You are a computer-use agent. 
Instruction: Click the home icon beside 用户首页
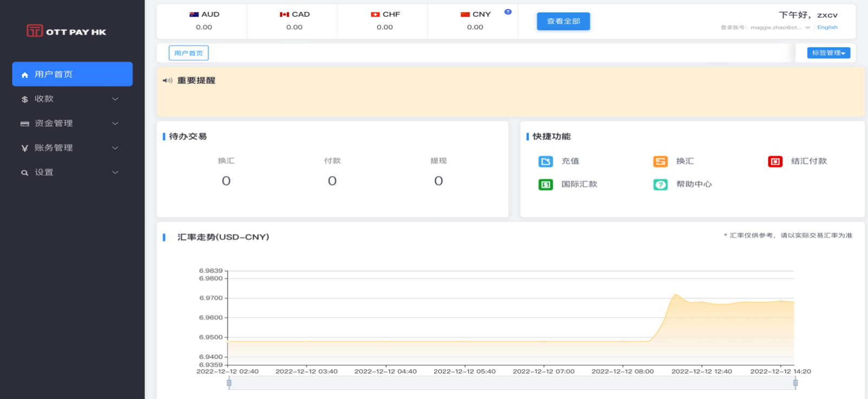click(x=24, y=75)
